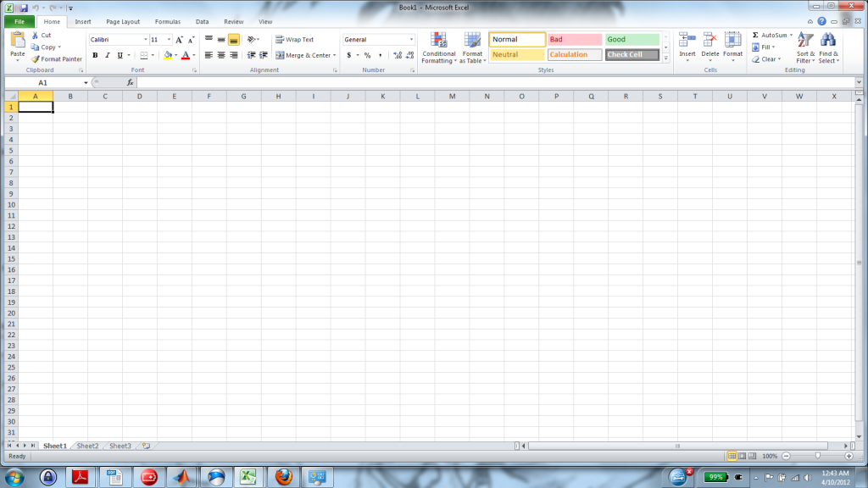Screen dimensions: 868x488
Task: Open the font name dropdown Calibri
Action: [146, 40]
